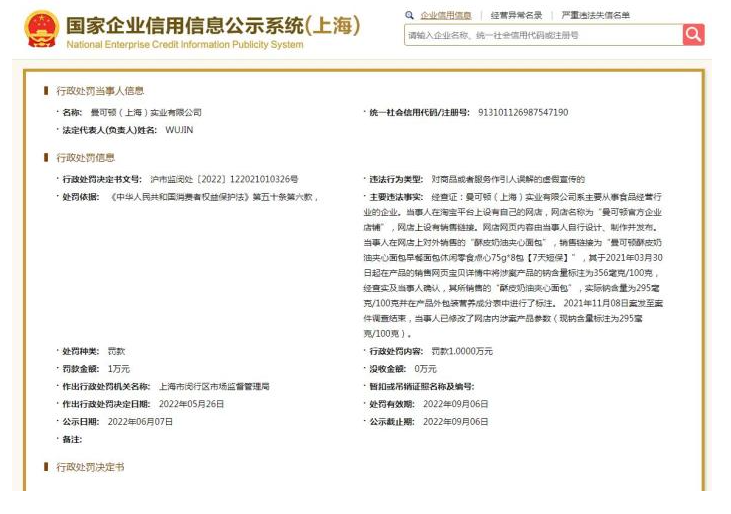
Task: Click the 罚款金额 value 1万元
Action: (x=118, y=369)
